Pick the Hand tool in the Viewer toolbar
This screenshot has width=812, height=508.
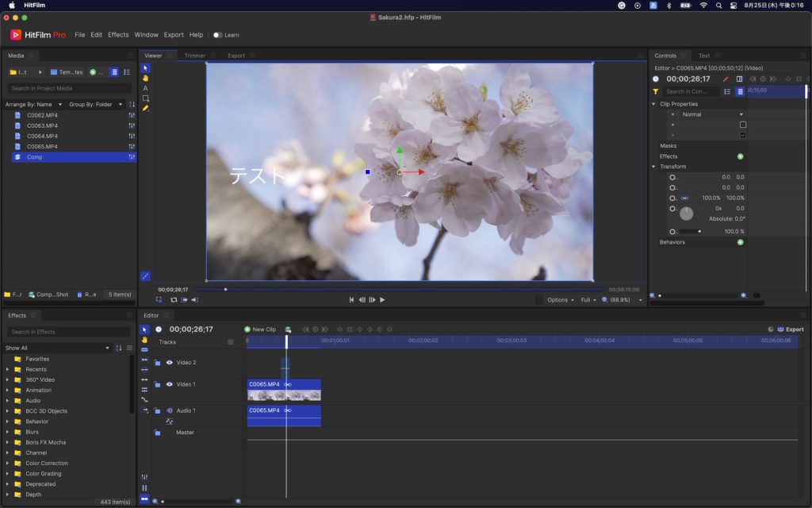click(x=145, y=78)
